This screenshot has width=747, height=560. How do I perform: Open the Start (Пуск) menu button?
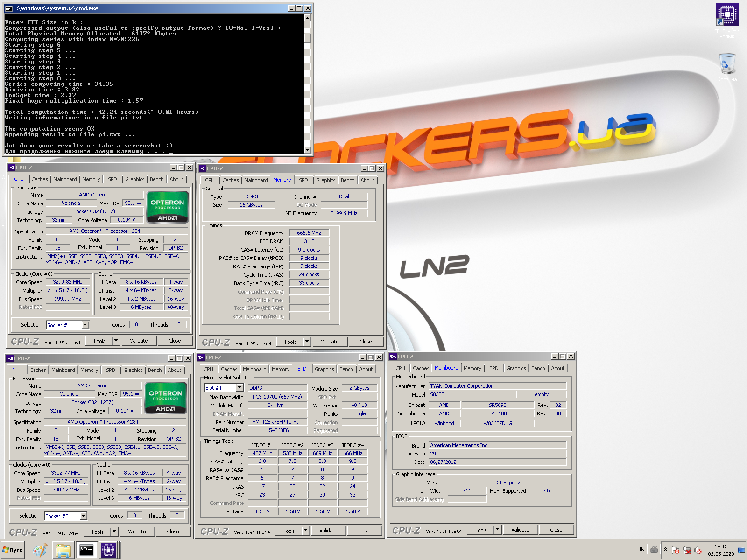click(x=13, y=550)
